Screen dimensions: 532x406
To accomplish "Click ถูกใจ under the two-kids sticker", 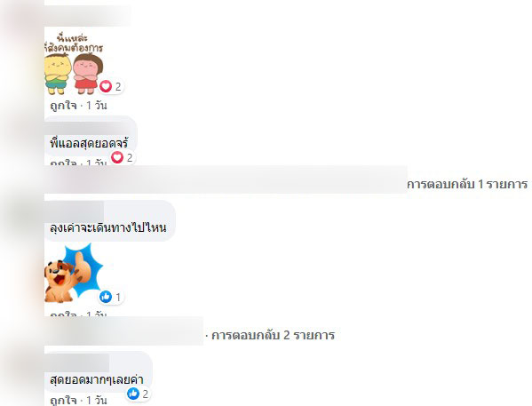I will (x=63, y=106).
